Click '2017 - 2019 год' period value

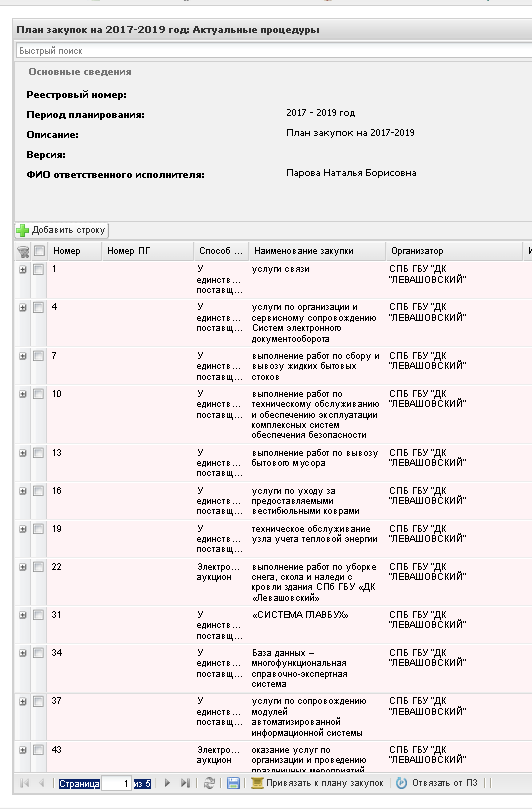click(320, 112)
